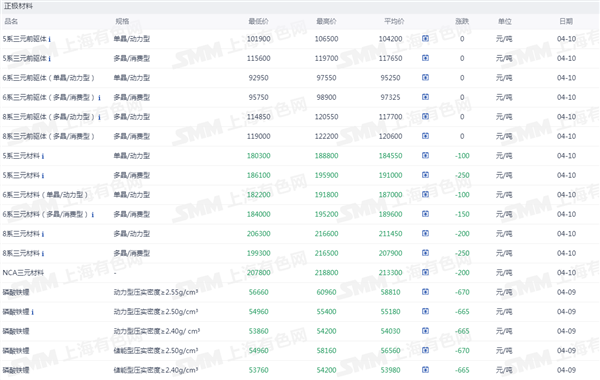This screenshot has width=600, height=380.
Task: Open info icon for 6系三元前驱体（多晶/消费型）
Action: [99, 98]
